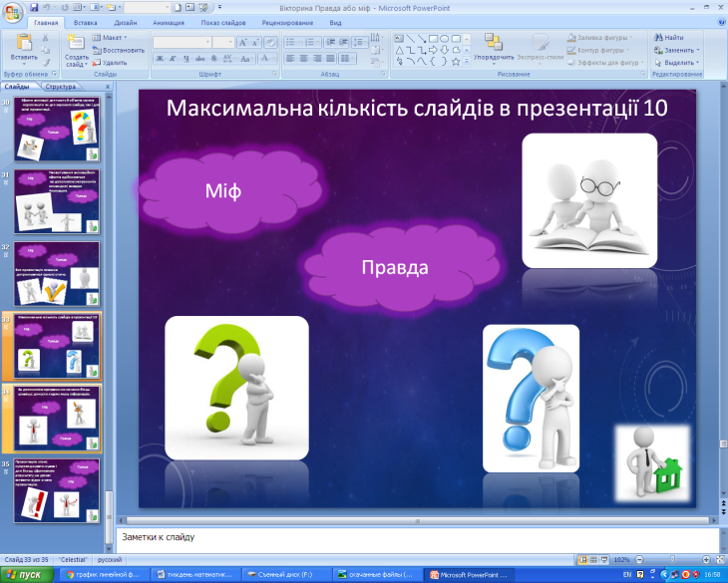Viewport: 728px width, 583px height.
Task: Click the Paste (Вставить) icon
Action: [x=23, y=43]
